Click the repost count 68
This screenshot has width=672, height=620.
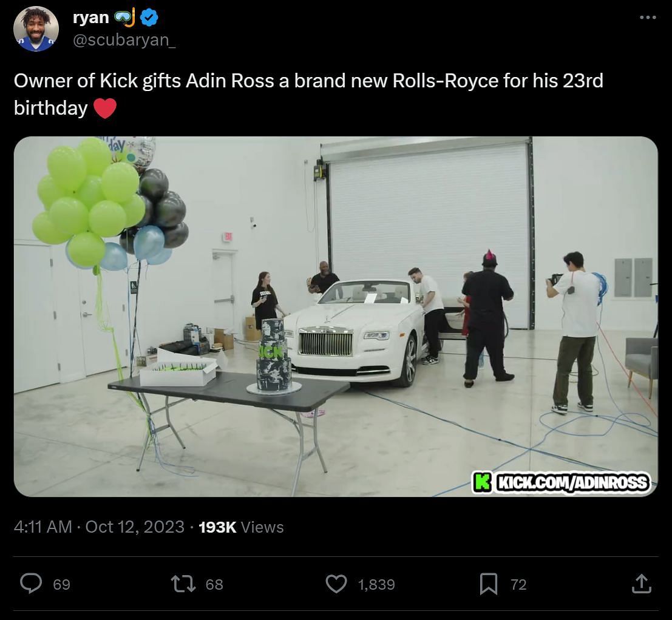(214, 584)
